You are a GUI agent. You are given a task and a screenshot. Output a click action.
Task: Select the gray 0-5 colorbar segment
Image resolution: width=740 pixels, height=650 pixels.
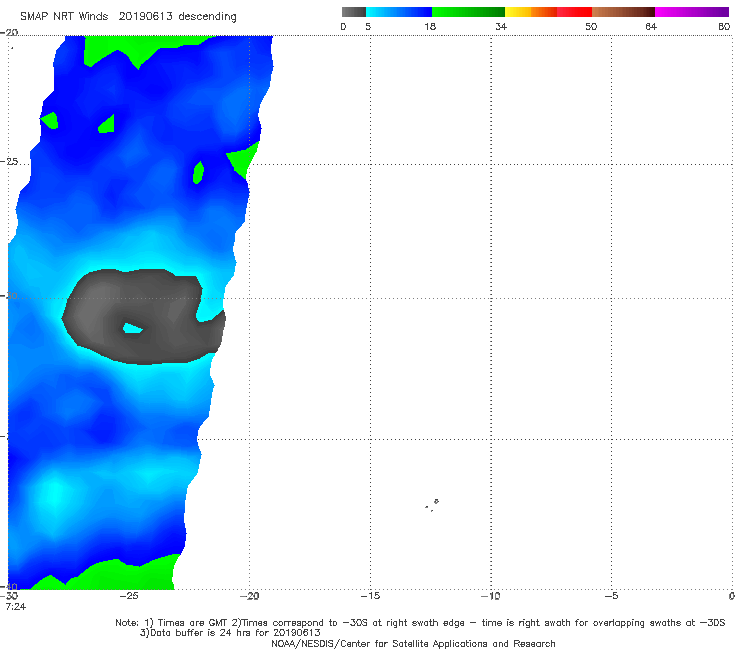(x=354, y=12)
